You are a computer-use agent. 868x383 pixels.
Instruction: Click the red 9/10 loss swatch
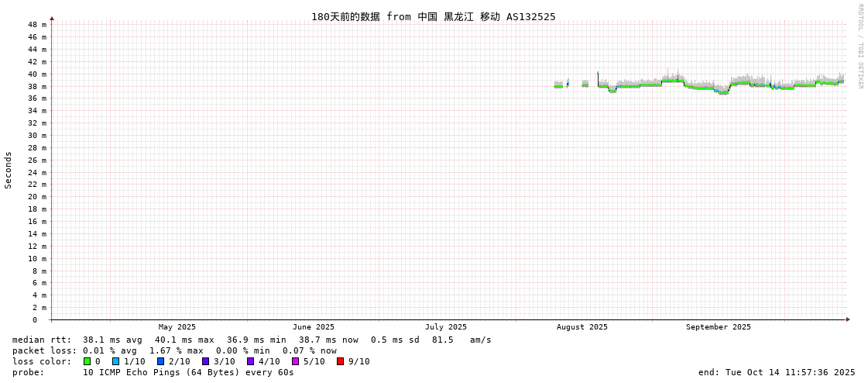(340, 361)
